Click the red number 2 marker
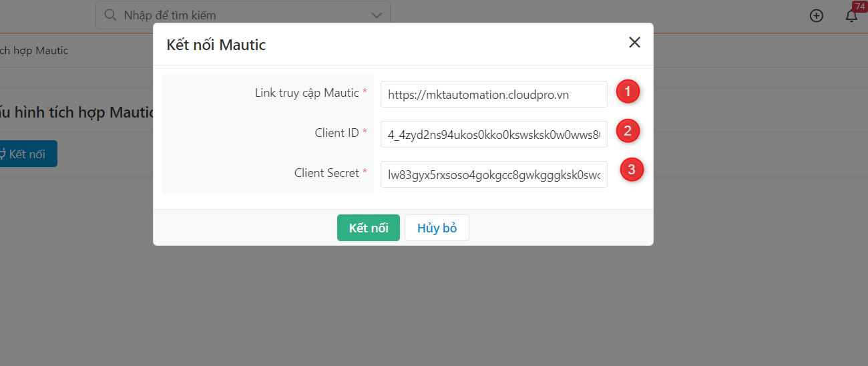This screenshot has width=868, height=366. click(628, 131)
